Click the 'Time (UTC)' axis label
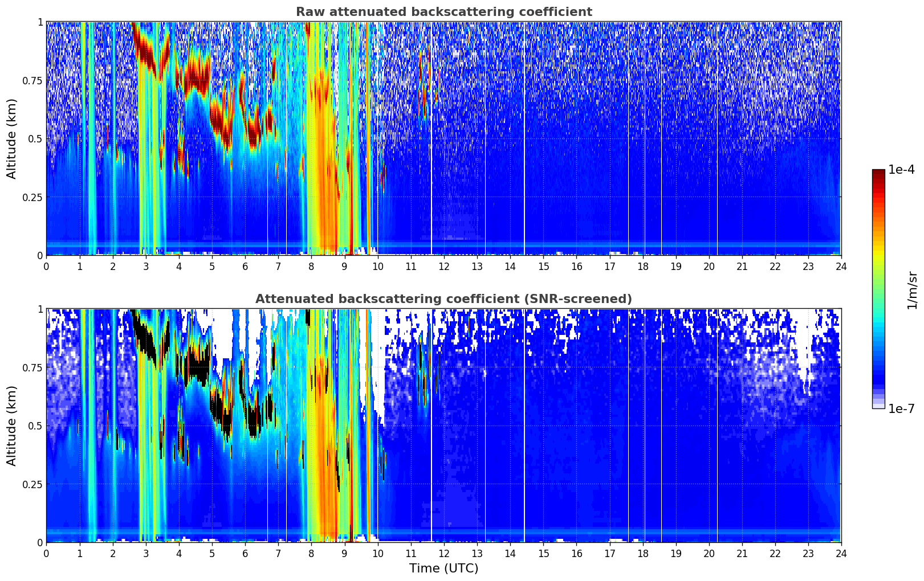This screenshot has height=581, width=924. click(x=443, y=568)
